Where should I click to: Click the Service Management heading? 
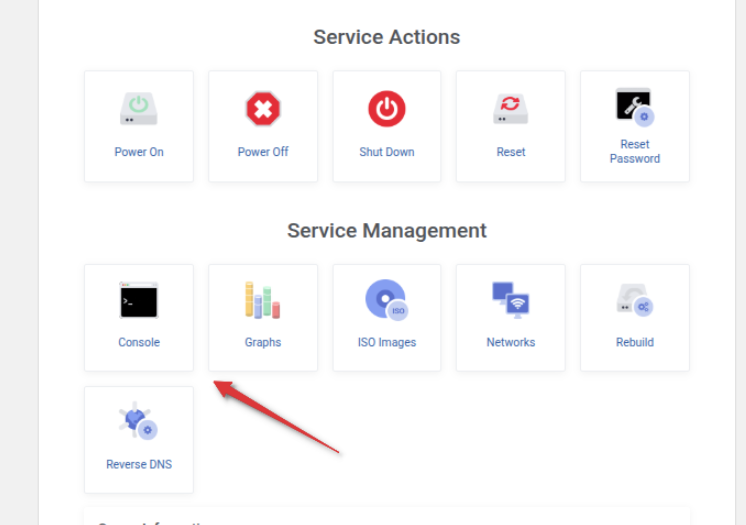[387, 231]
